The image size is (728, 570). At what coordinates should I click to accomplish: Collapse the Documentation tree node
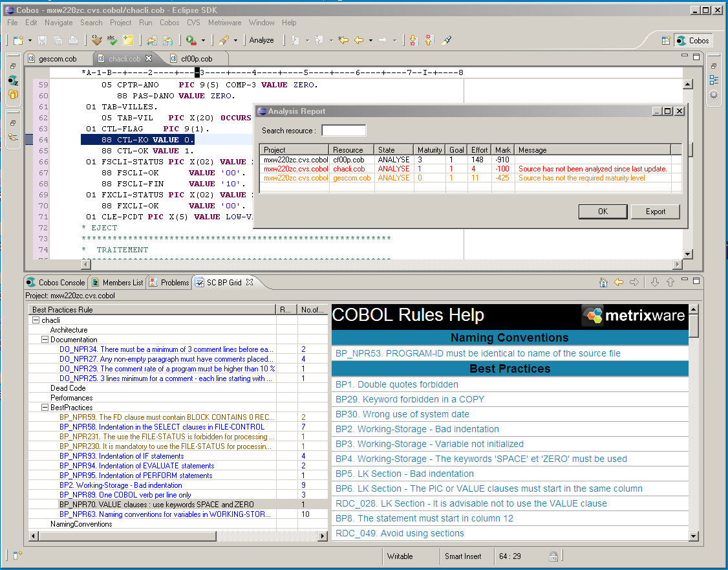[x=45, y=340]
